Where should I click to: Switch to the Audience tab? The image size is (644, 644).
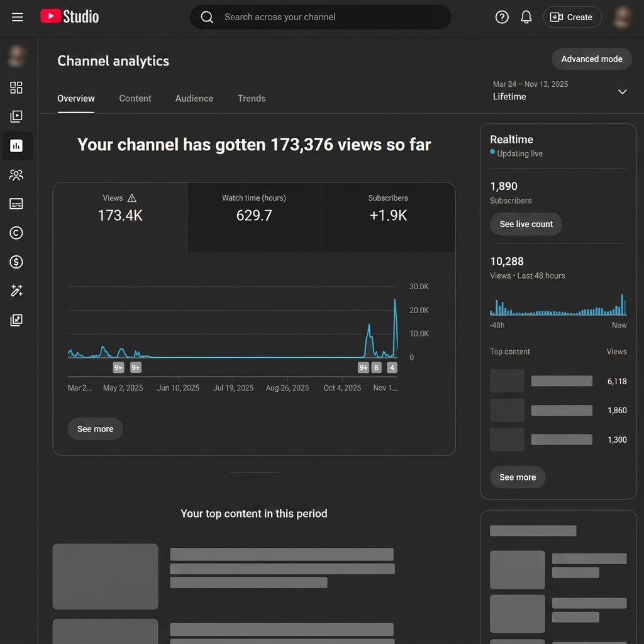194,99
